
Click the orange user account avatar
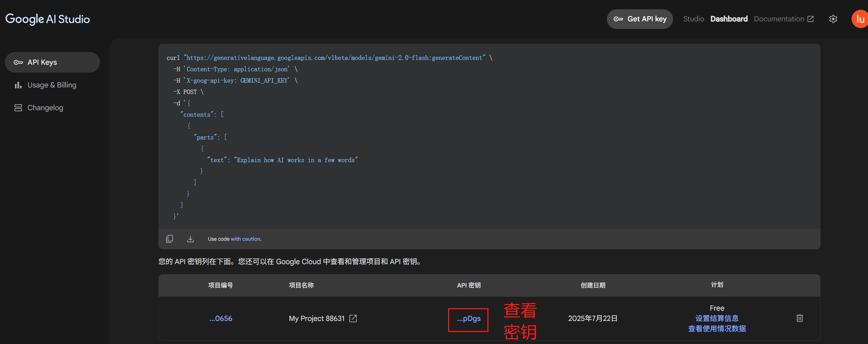[x=860, y=19]
